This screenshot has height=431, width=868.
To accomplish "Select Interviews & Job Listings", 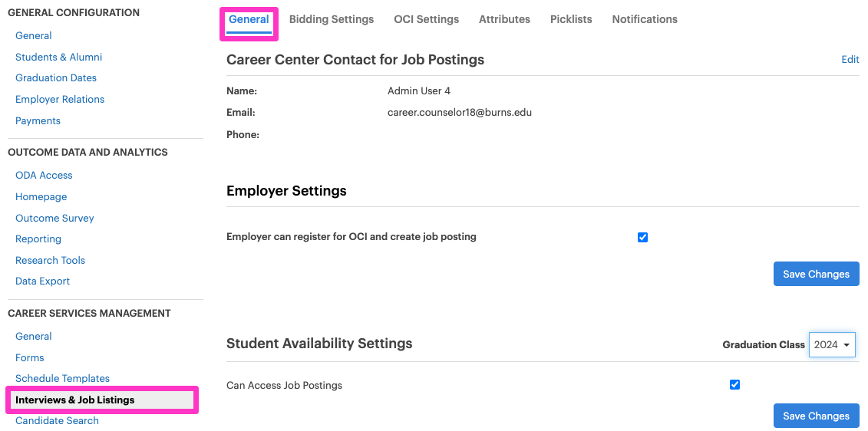I will (102, 400).
